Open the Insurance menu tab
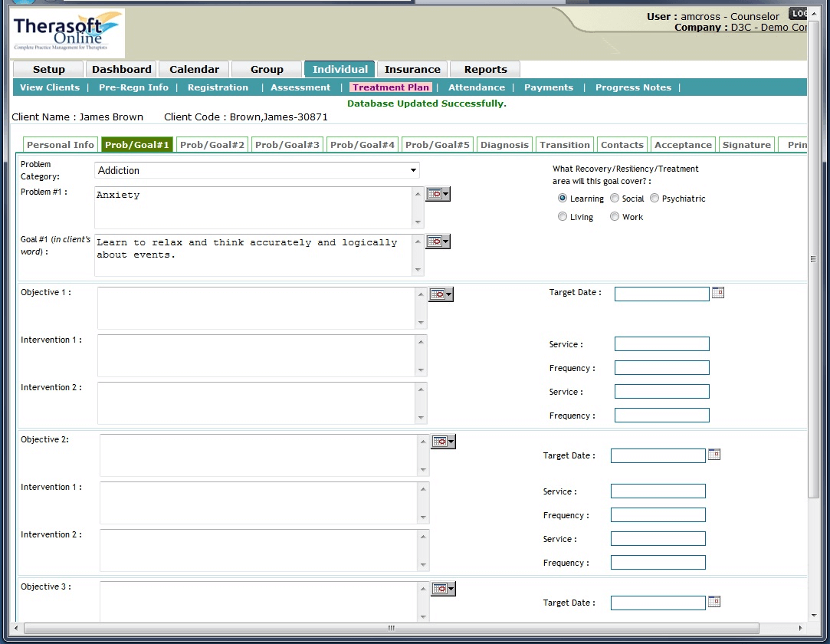The width and height of the screenshot is (830, 644). pyautogui.click(x=412, y=68)
